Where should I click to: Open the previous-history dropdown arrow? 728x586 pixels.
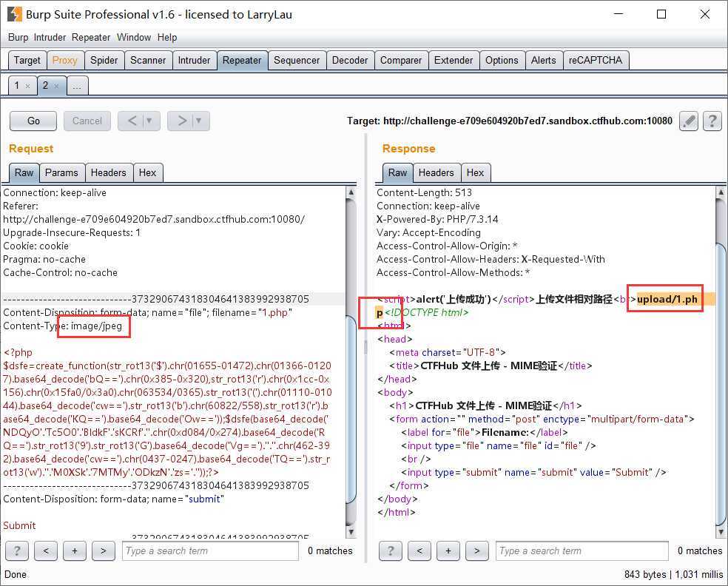(x=149, y=121)
